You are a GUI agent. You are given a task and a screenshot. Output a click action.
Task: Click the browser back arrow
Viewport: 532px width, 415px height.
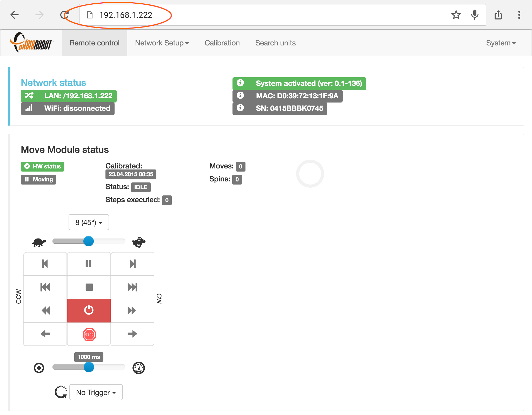(x=15, y=15)
